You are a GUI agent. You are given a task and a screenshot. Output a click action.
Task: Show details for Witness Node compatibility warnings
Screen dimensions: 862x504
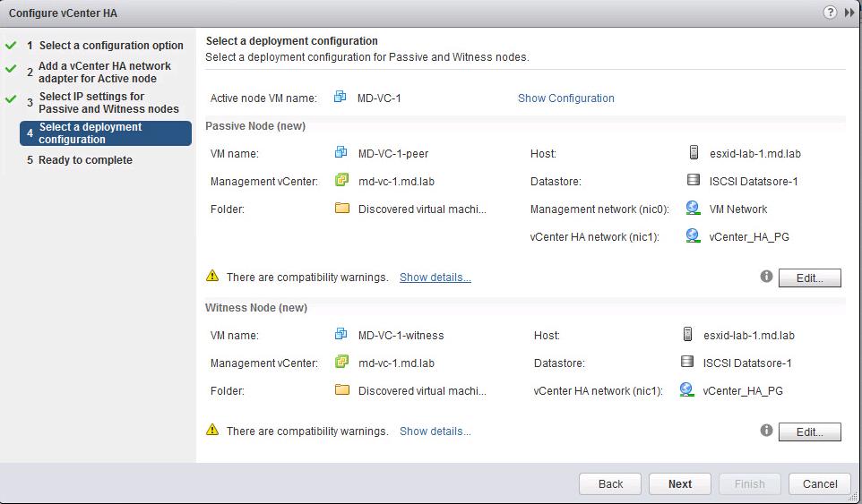coord(435,431)
